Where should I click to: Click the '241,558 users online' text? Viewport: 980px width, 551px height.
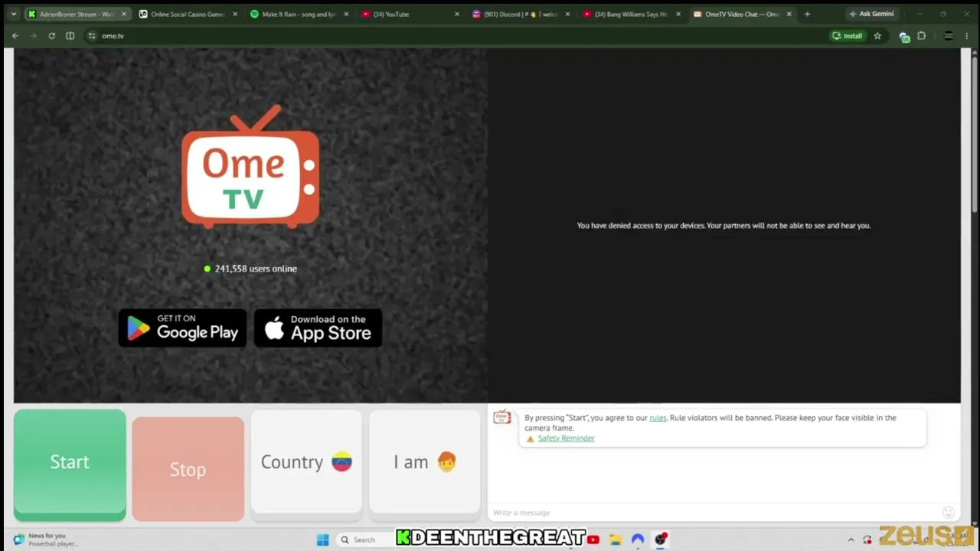tap(256, 269)
